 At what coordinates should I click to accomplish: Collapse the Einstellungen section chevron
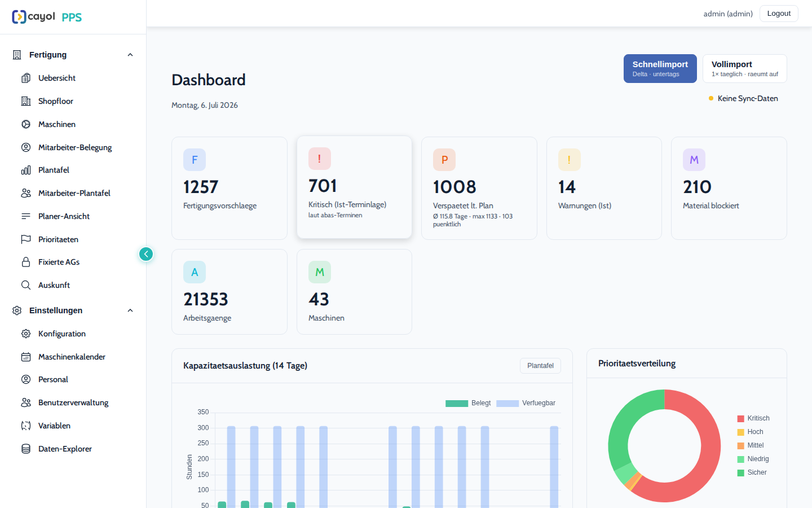130,310
